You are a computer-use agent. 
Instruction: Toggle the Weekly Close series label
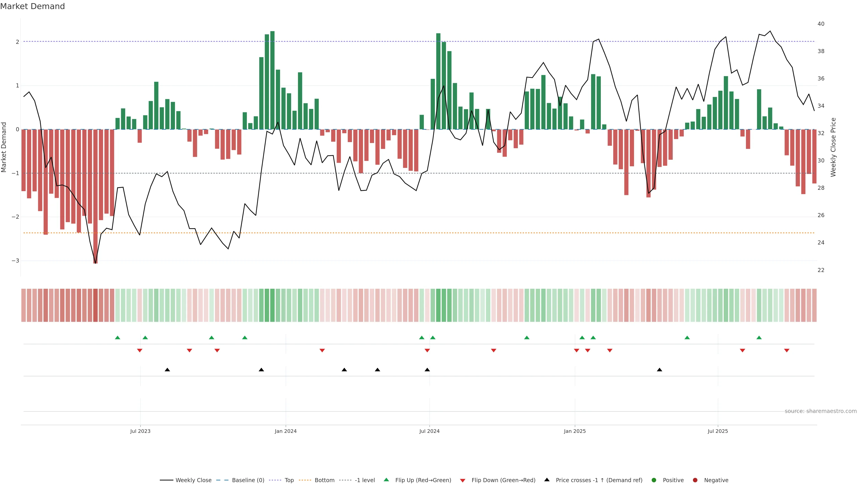click(x=193, y=480)
